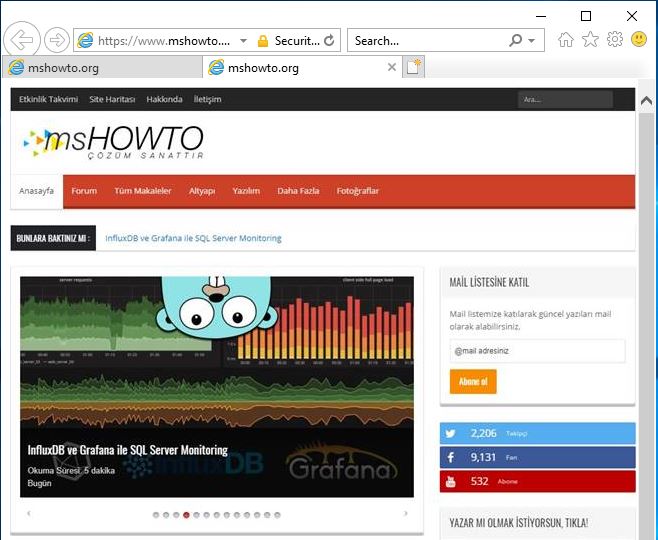
Task: Open Site Haritası link
Action: (x=112, y=99)
